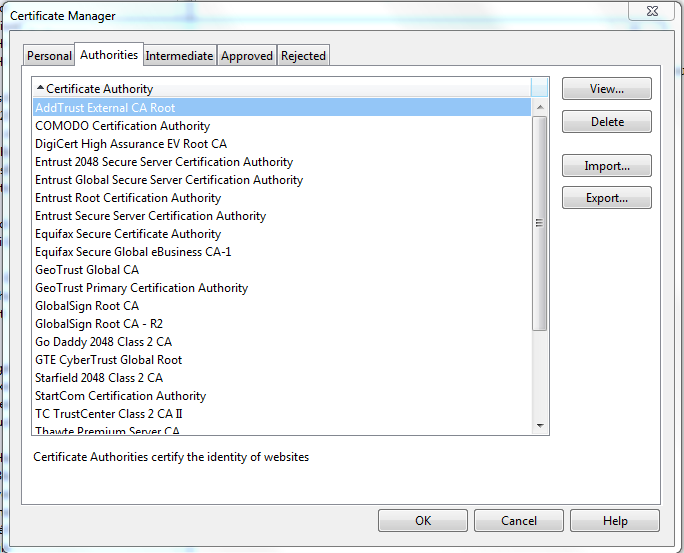The width and height of the screenshot is (684, 553).
Task: Open the Intermediate tab
Action: pos(179,56)
